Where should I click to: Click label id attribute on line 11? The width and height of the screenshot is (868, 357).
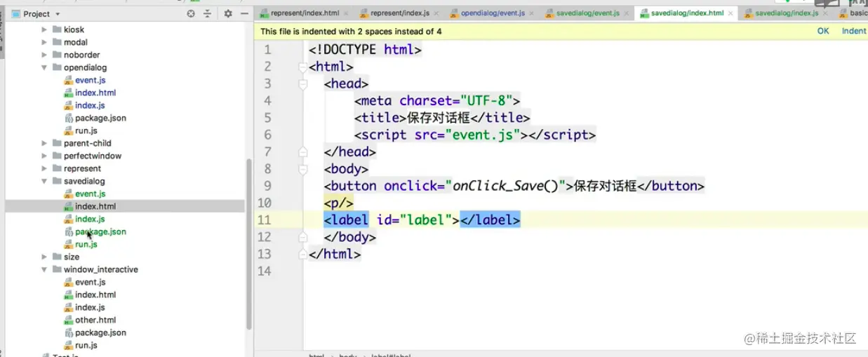(414, 220)
